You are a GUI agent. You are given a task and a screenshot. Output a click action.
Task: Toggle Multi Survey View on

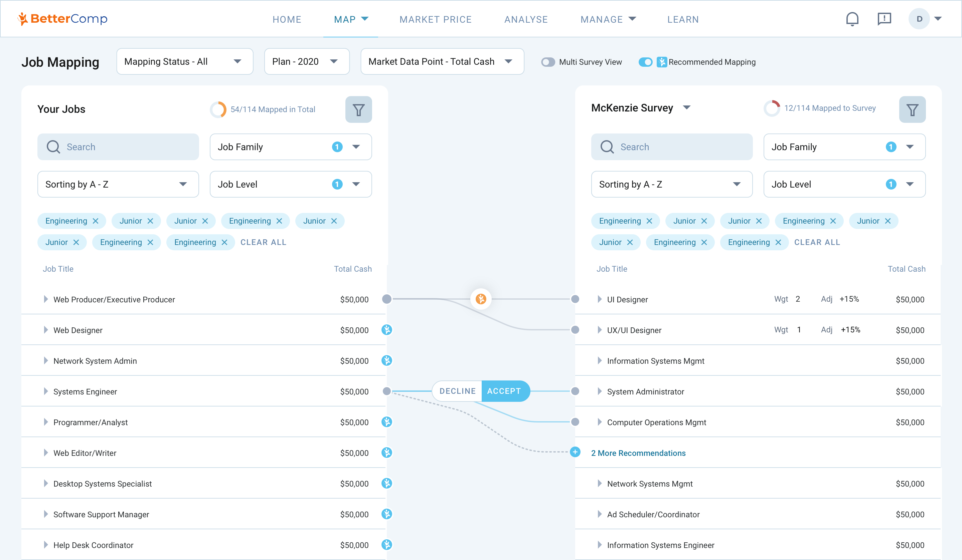point(548,62)
